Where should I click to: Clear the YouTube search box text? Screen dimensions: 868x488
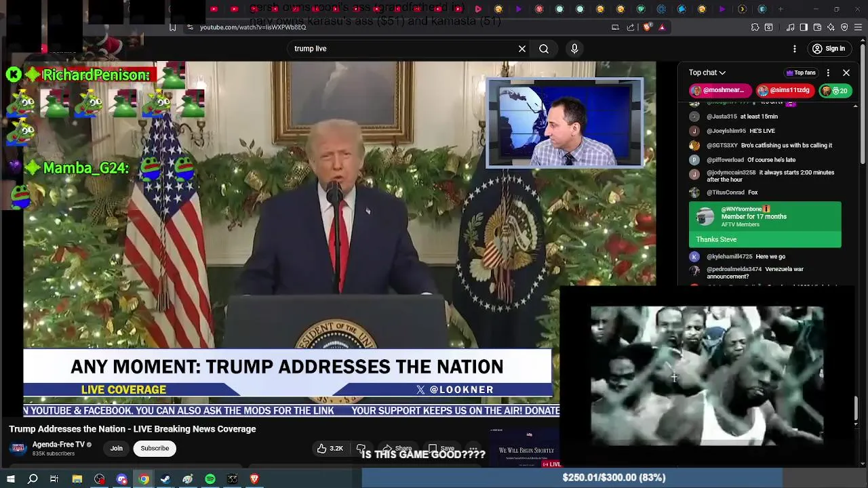pyautogui.click(x=522, y=49)
